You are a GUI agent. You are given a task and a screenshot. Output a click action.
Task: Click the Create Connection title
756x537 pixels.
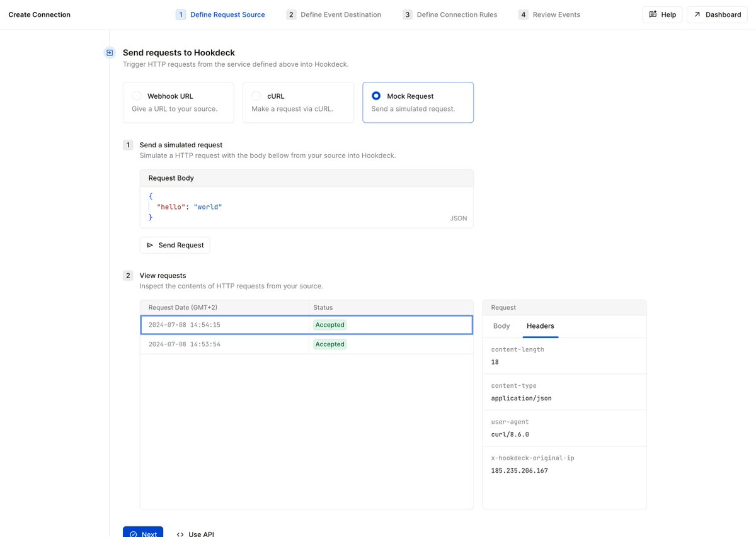pos(40,14)
